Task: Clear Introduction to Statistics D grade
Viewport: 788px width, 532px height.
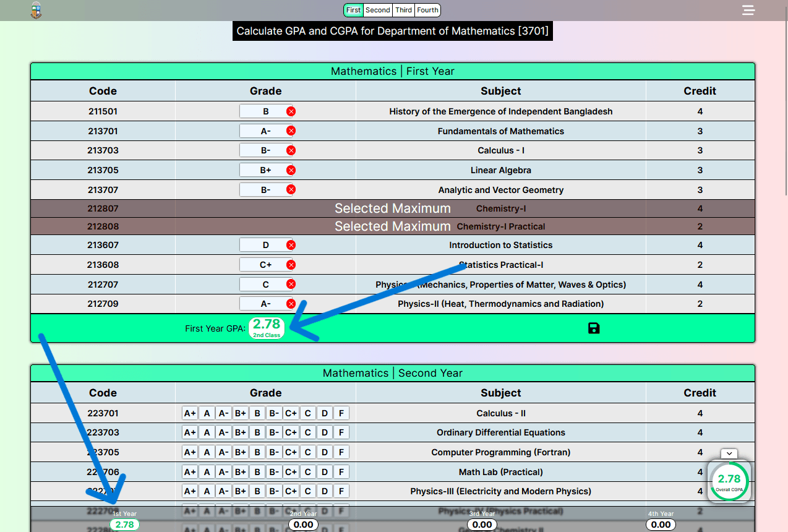Action: (291, 245)
